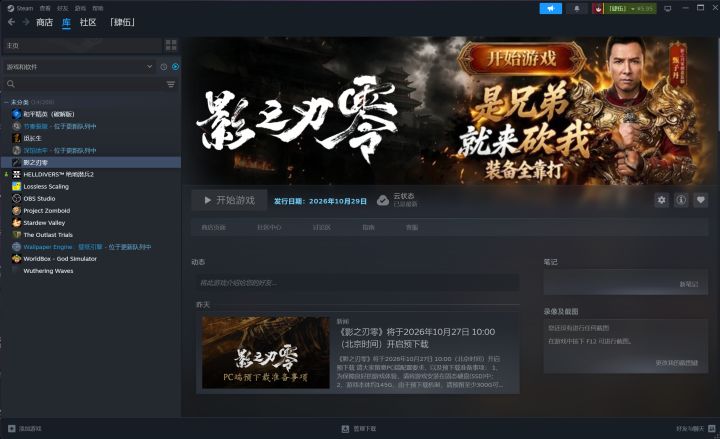Click release date 2026年10月29日 text

(338, 201)
